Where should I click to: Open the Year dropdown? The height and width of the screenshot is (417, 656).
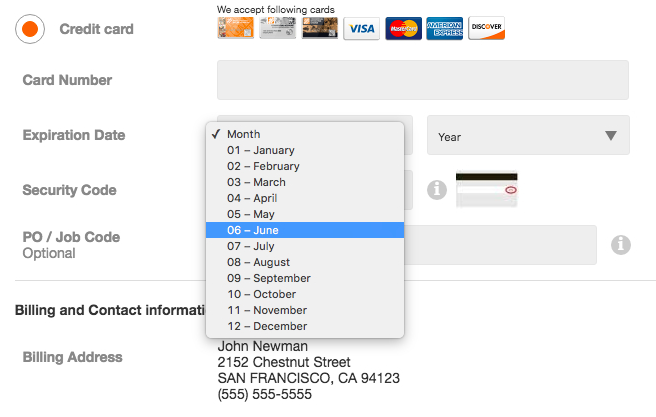(x=528, y=136)
